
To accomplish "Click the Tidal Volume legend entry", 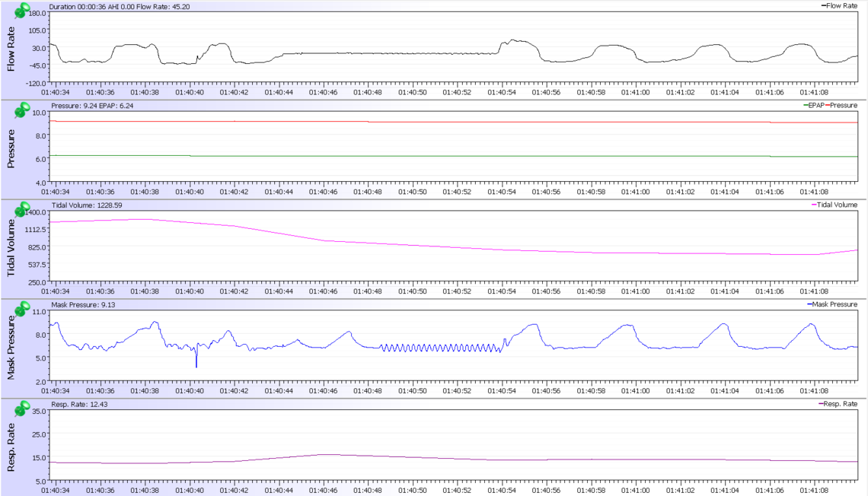I will (834, 205).
